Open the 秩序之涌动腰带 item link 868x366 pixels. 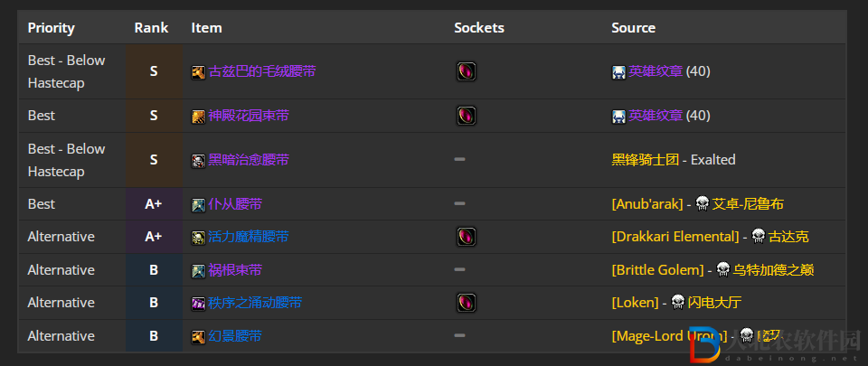pos(255,303)
